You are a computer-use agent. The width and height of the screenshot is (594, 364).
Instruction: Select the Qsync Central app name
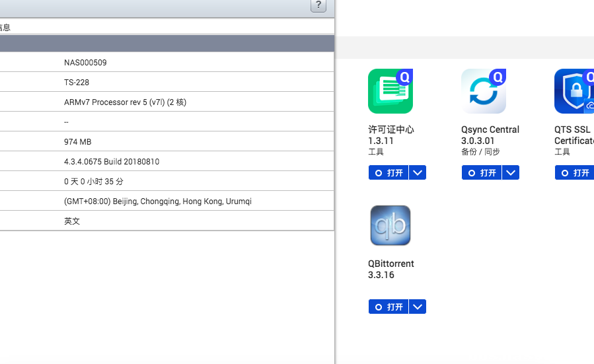coord(490,129)
